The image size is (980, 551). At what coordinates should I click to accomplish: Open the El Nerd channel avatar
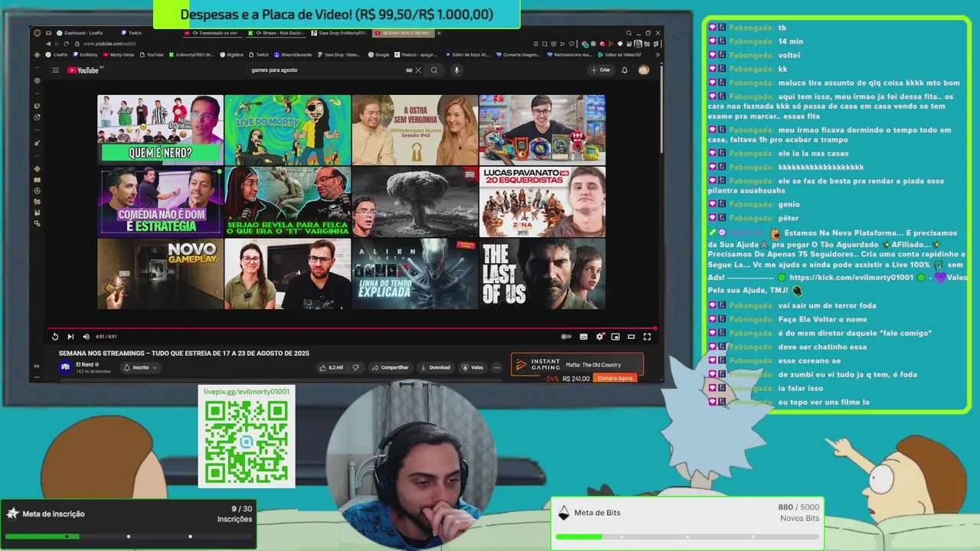tap(66, 367)
